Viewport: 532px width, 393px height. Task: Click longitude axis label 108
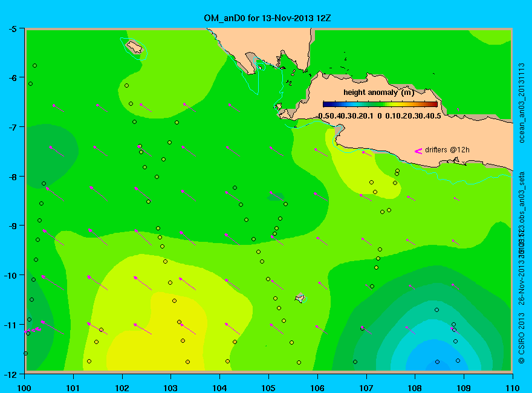pyautogui.click(x=415, y=388)
